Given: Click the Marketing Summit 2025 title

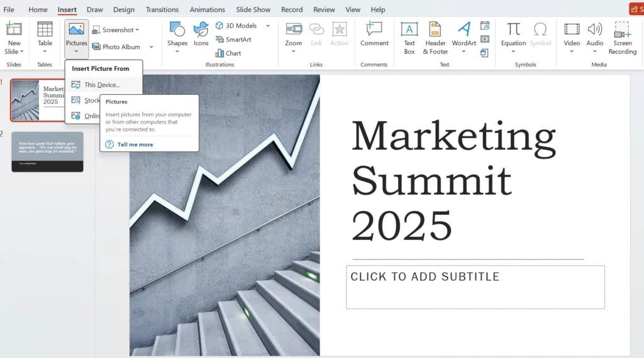Looking at the screenshot, I should point(453,180).
